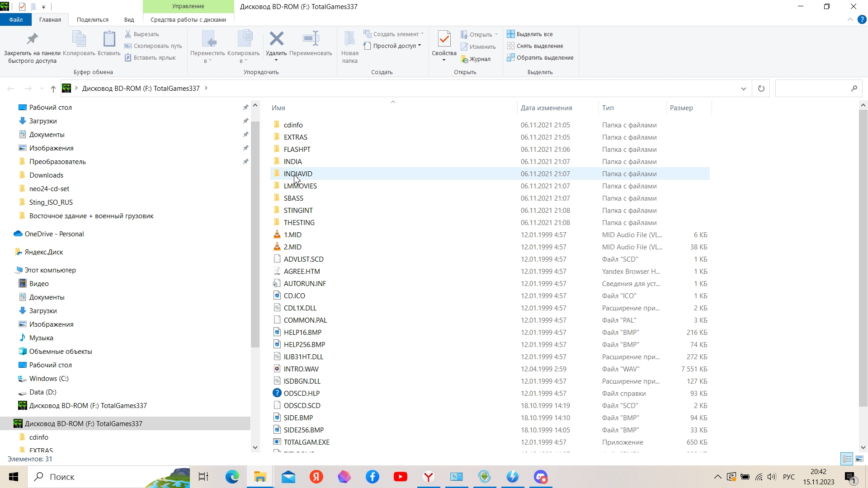Click the refresh icon beside address bar
Screen dimensions: 868x488
click(761, 89)
